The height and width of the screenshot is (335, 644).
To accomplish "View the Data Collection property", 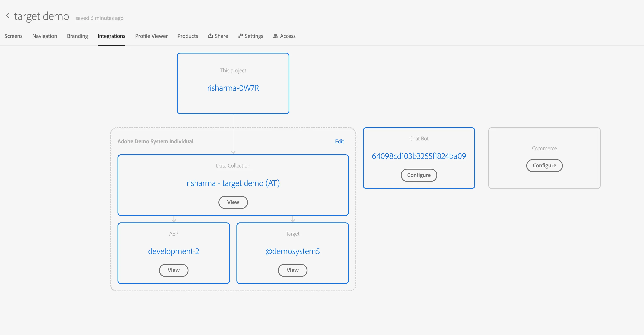I will tap(233, 202).
